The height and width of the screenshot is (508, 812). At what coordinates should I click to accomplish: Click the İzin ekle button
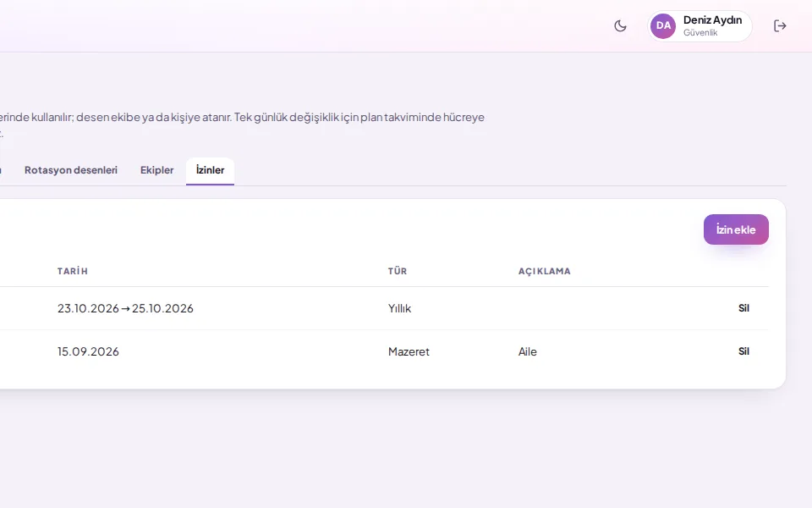point(736,229)
